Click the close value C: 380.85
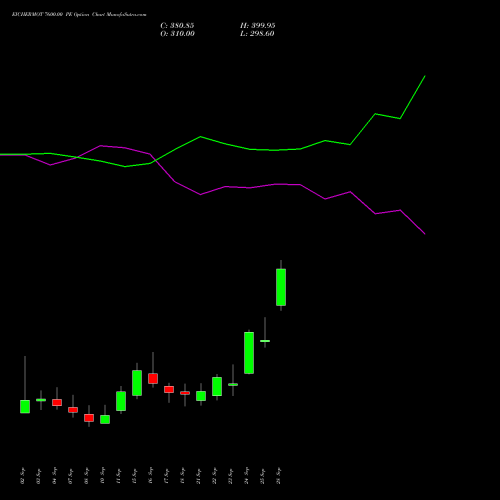This screenshot has width=500, height=500. click(x=177, y=25)
